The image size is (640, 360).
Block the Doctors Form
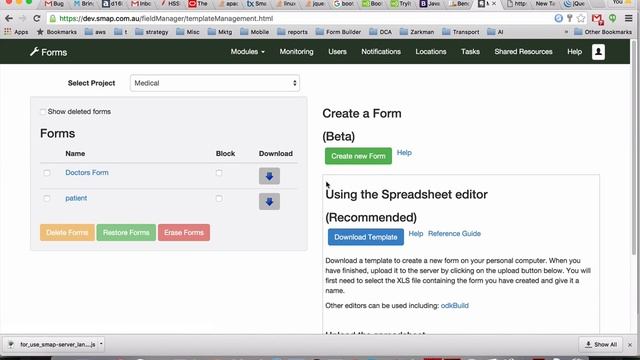pyautogui.click(x=219, y=173)
